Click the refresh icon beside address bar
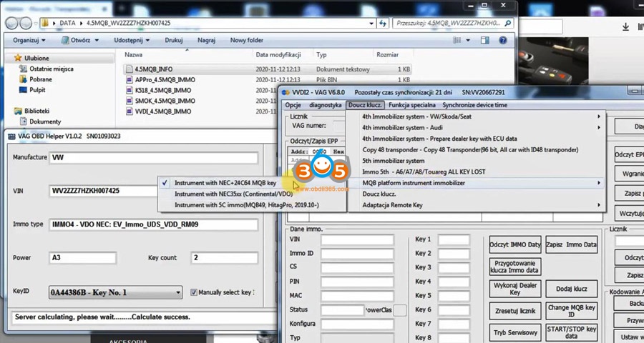This screenshot has height=343, width=644. pos(383,24)
